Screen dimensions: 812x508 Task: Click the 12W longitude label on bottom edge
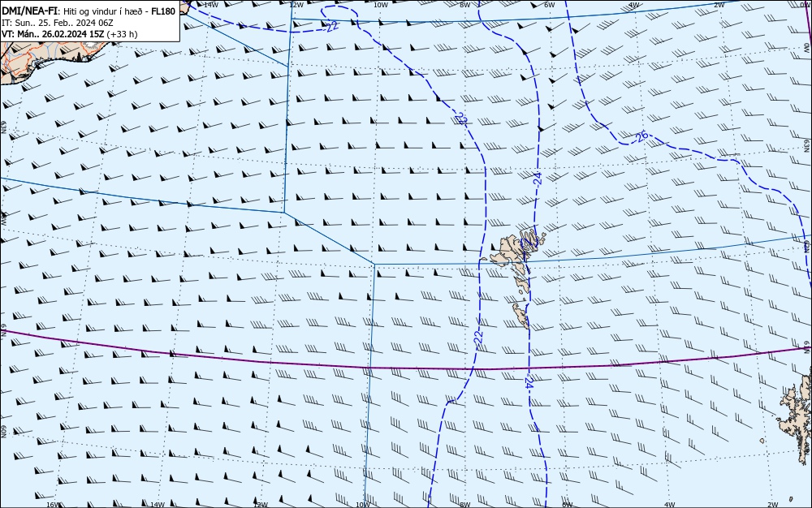[261, 505]
